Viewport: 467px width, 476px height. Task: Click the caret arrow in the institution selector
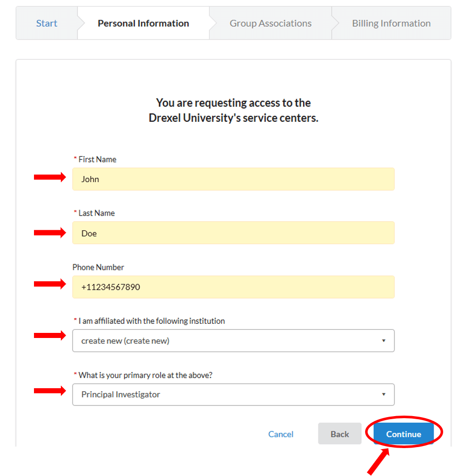[x=384, y=341]
